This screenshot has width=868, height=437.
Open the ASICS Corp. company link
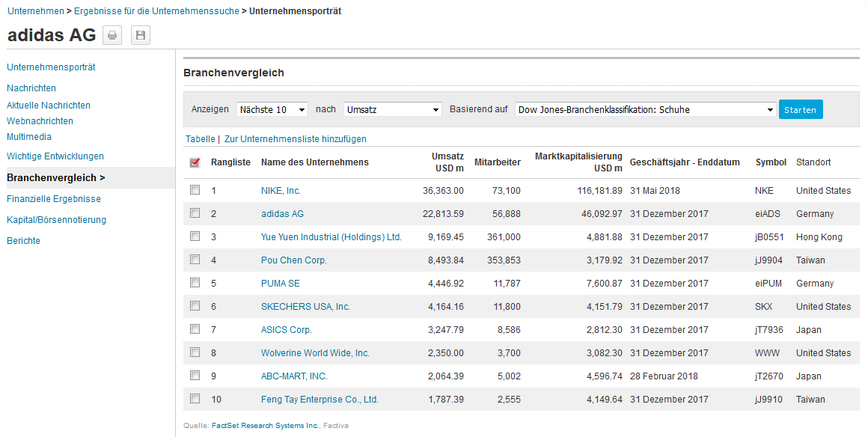coord(286,330)
